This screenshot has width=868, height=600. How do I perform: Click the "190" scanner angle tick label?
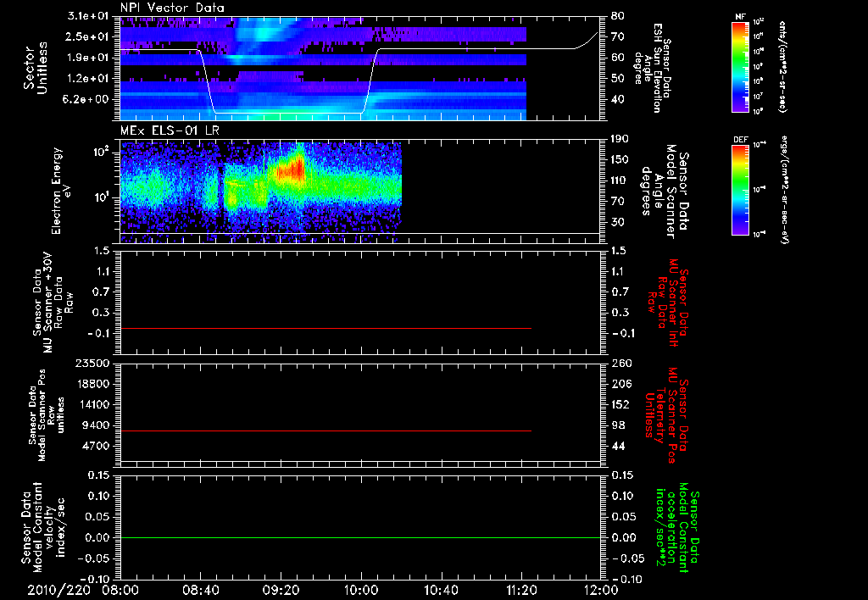click(620, 139)
